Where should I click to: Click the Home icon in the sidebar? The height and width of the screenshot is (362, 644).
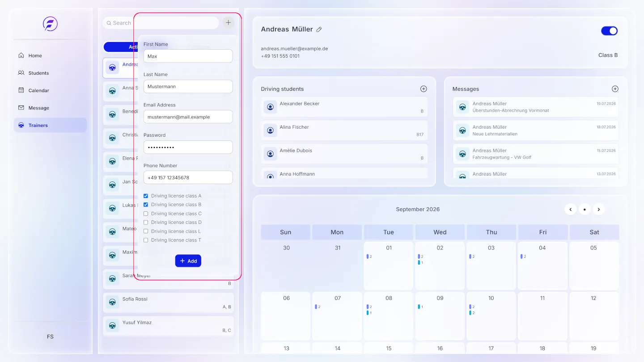[x=21, y=55]
